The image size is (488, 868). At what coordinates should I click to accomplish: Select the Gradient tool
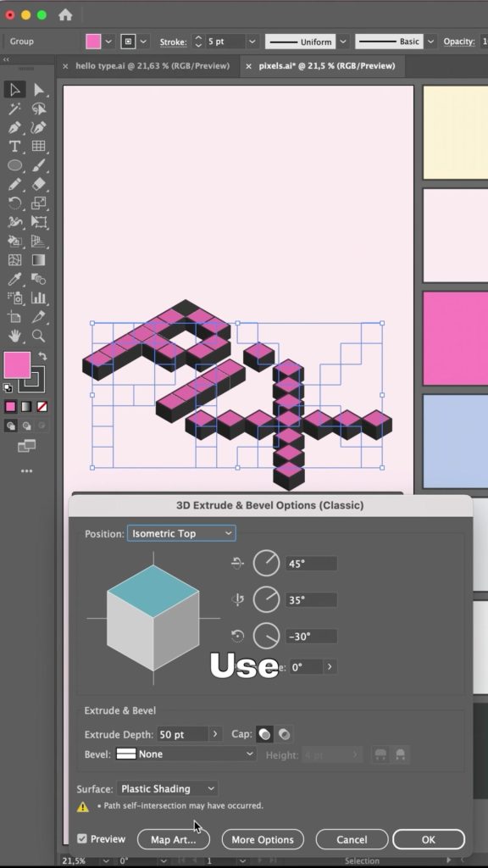coord(39,260)
